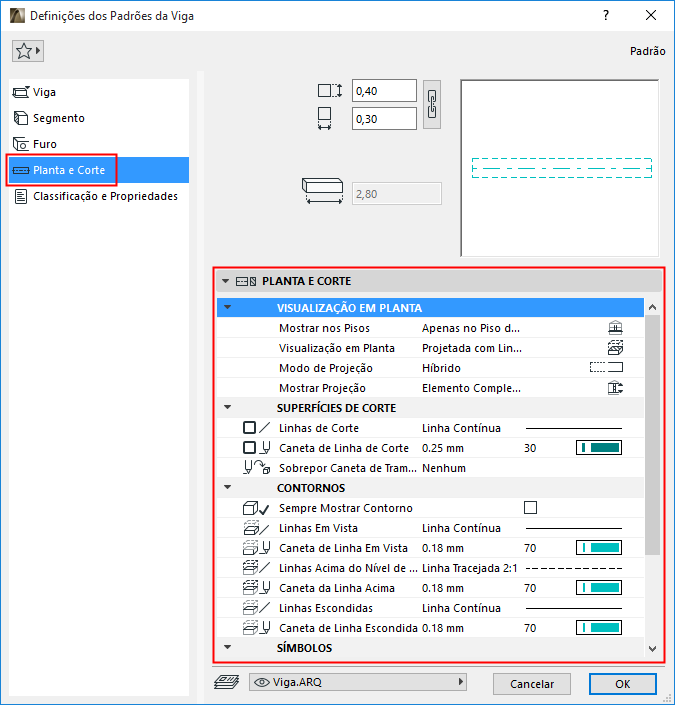The width and height of the screenshot is (675, 705).
Task: Click Caneta da Linha Acima icon
Action: tap(256, 588)
